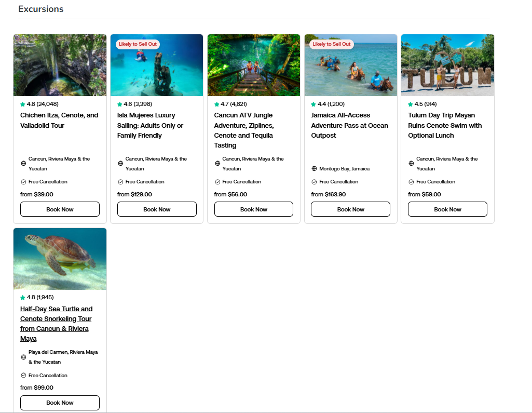Viewport: 532px width, 413px height.
Task: Click the star icon next to the 4.4 rating
Action: [x=313, y=104]
